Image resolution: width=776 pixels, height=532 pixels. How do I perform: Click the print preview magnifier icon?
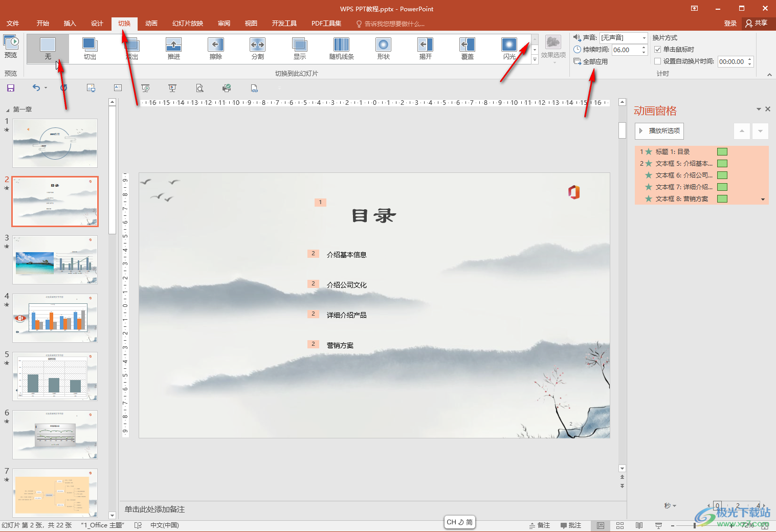(x=199, y=88)
